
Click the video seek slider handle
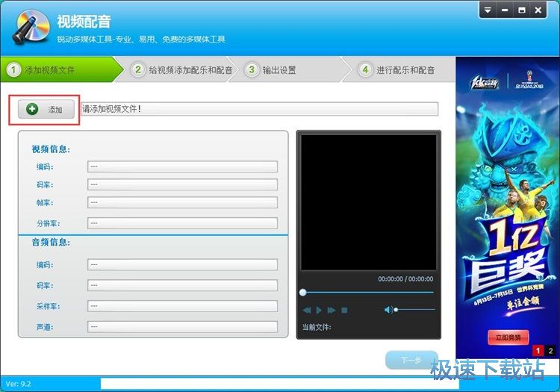303,293
